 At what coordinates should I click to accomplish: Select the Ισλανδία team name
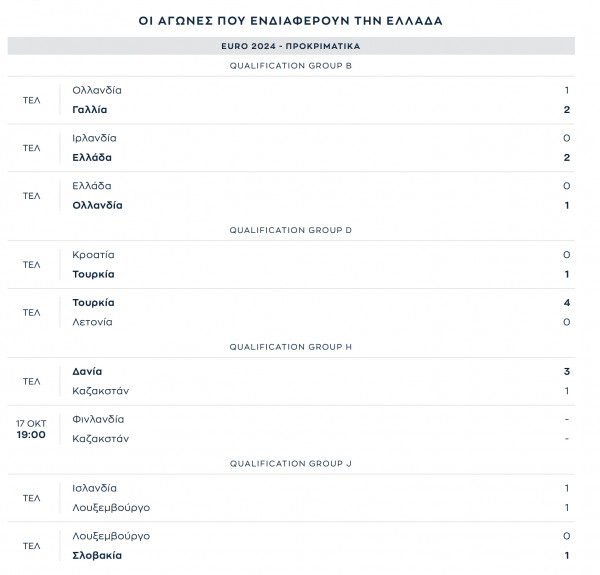95,488
